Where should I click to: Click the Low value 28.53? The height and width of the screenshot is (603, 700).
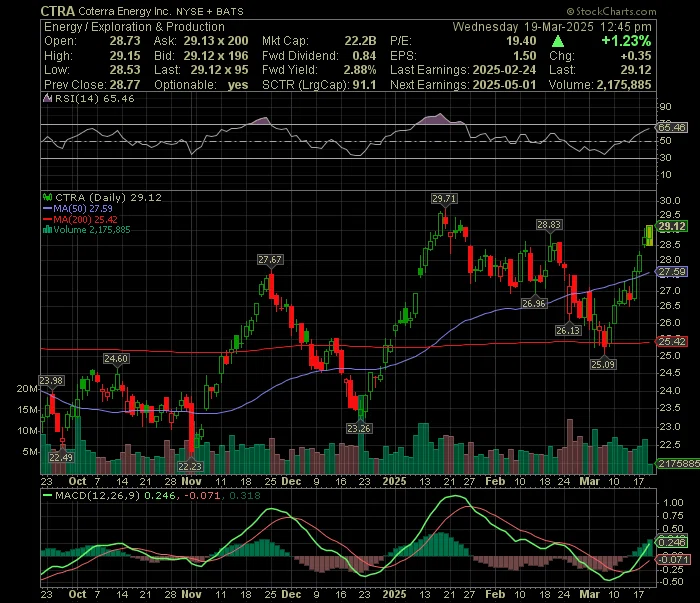[x=125, y=70]
